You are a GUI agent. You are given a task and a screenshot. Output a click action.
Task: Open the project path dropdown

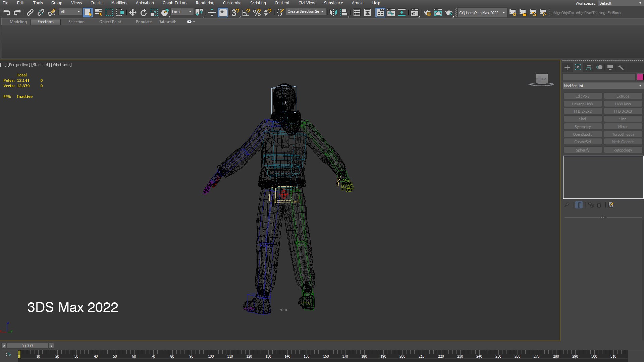482,13
